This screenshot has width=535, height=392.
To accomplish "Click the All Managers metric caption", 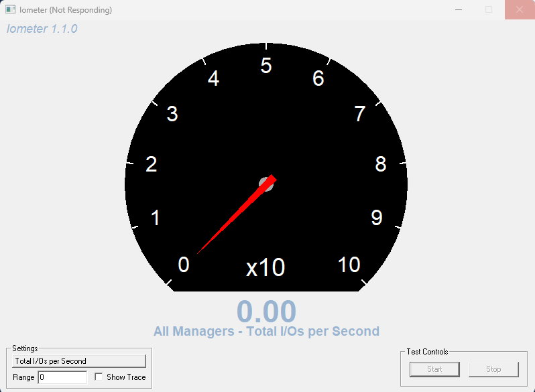I will 266,331.
